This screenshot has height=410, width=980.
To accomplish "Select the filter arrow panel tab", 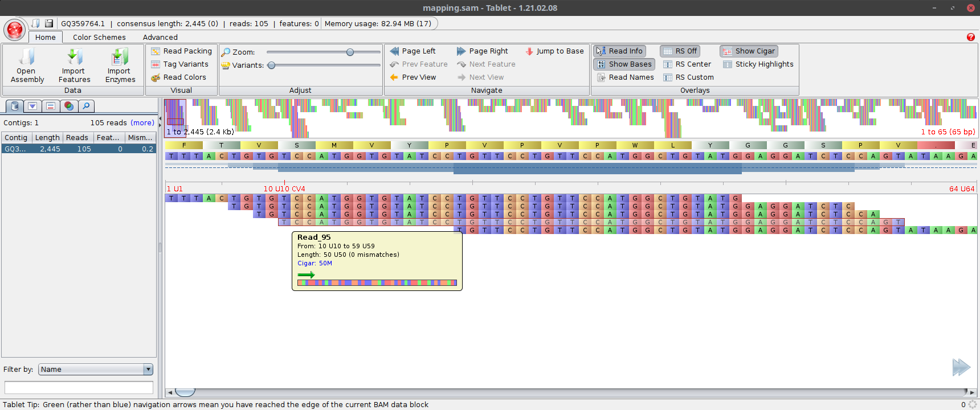I will point(32,106).
